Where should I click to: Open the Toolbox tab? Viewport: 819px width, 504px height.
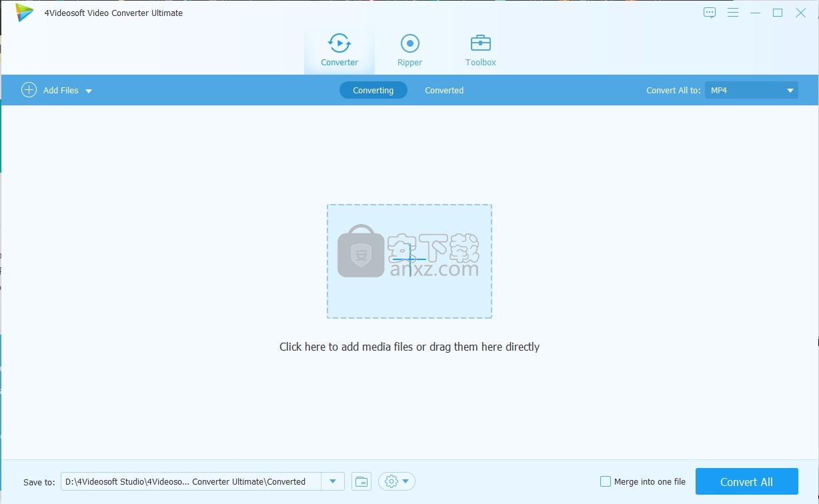(x=480, y=50)
